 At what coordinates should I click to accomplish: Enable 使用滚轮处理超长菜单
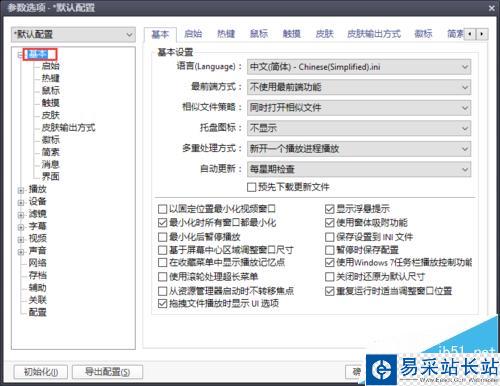click(x=162, y=277)
